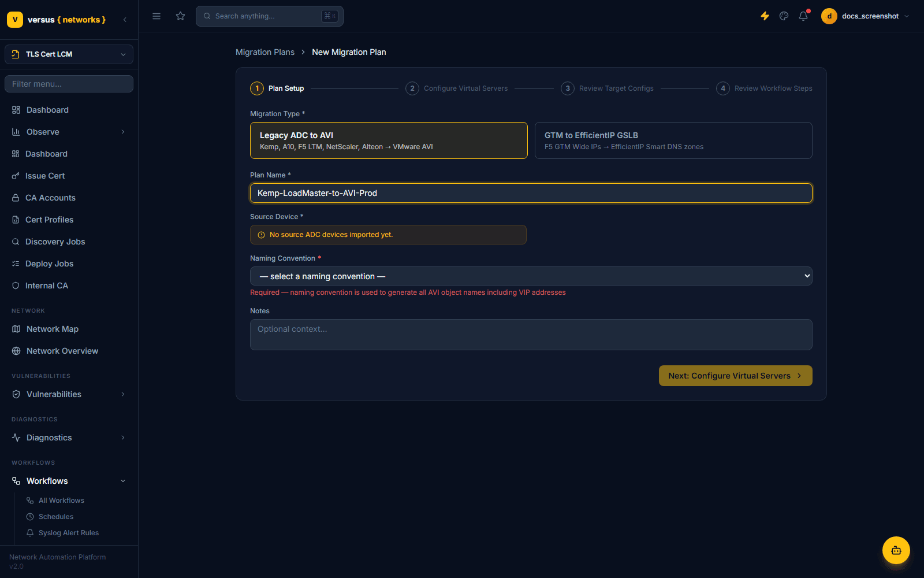
Task: Click the Plan Name input field
Action: (531, 193)
